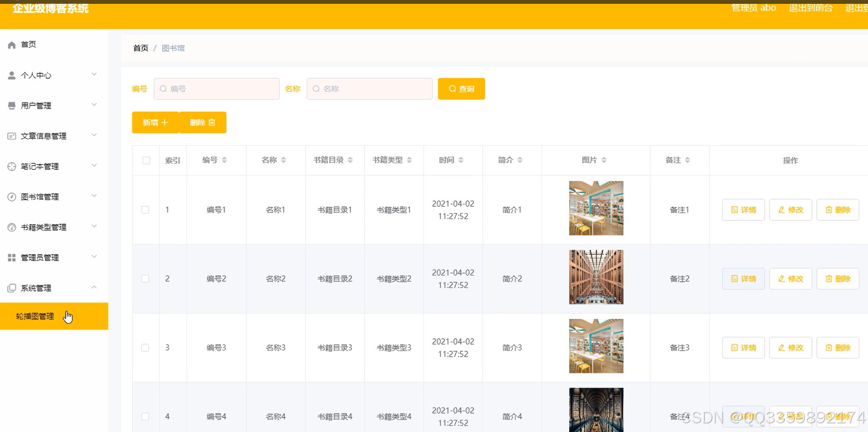Screen dimensions: 868x432
Task: Open 详情 for row 编号1
Action: coord(743,210)
